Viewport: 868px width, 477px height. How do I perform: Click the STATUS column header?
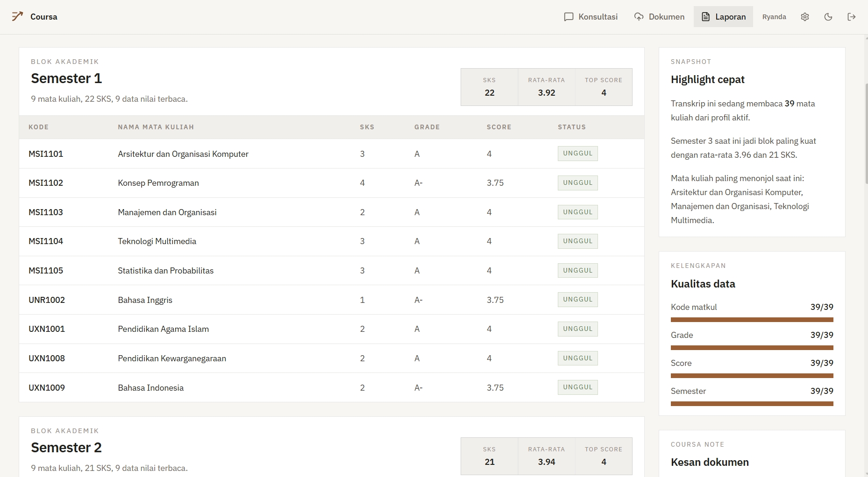click(572, 127)
